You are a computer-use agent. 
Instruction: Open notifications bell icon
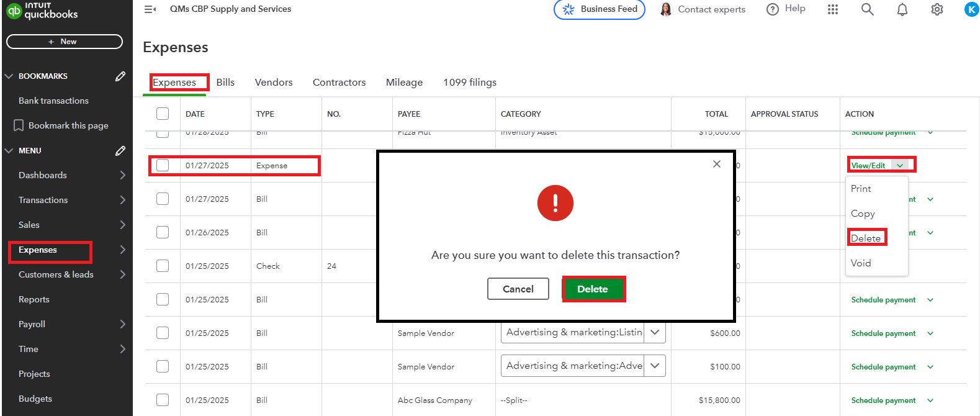click(x=902, y=9)
